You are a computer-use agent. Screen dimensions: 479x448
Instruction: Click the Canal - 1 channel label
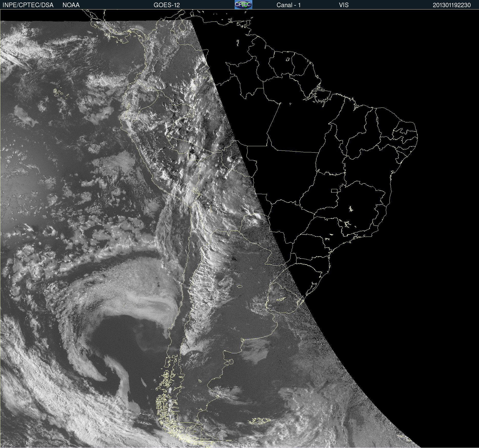click(x=288, y=5)
